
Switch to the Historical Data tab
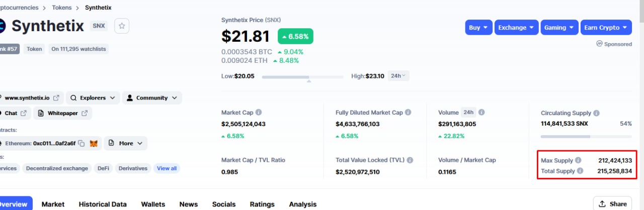(x=103, y=204)
